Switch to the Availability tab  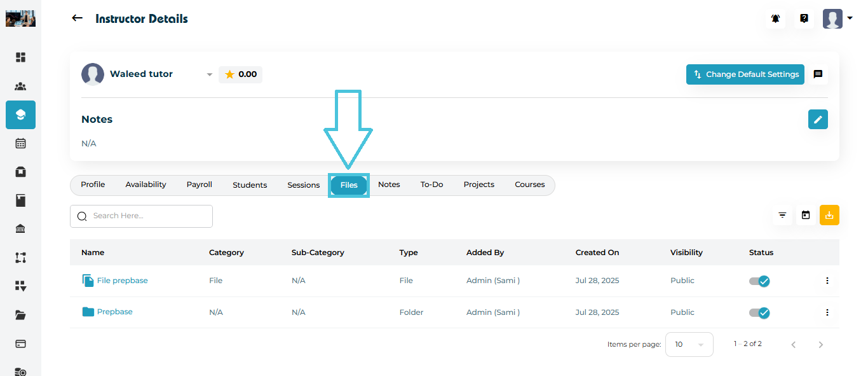coord(146,185)
